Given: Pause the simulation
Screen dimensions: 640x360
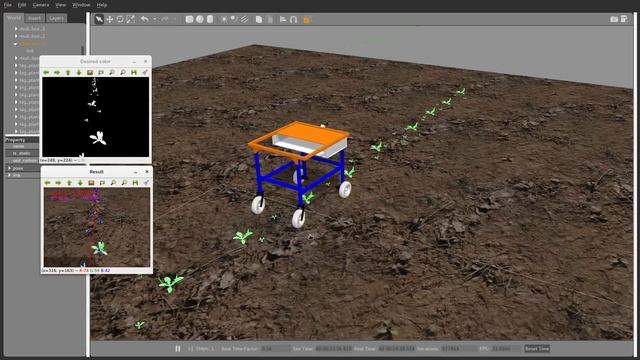Looking at the screenshot, I should (178, 349).
